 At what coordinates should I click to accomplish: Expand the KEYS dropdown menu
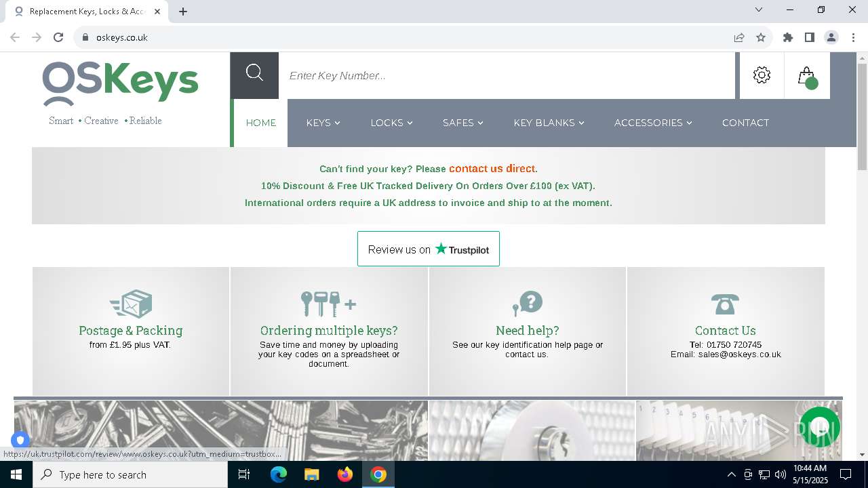[x=323, y=123]
